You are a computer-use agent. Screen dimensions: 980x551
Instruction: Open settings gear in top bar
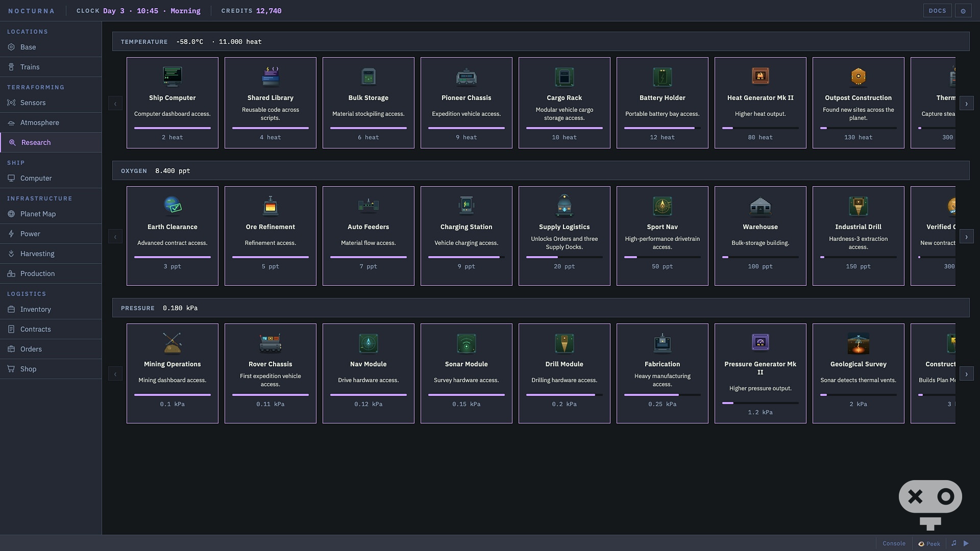click(963, 11)
